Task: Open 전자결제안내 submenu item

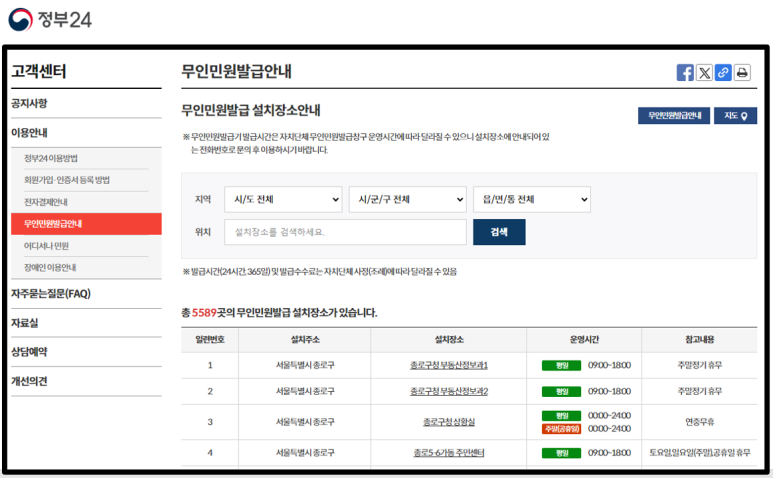Action: 46,202
